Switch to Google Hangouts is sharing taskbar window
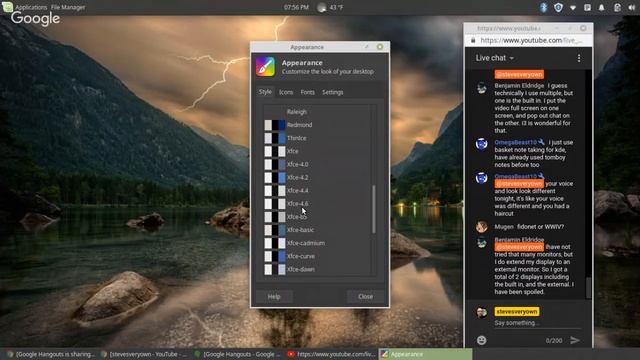 (51, 354)
